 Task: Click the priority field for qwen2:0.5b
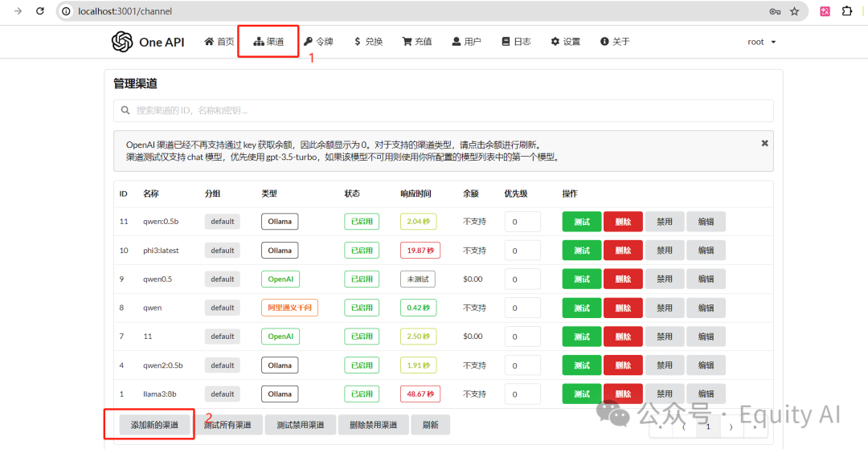522,365
